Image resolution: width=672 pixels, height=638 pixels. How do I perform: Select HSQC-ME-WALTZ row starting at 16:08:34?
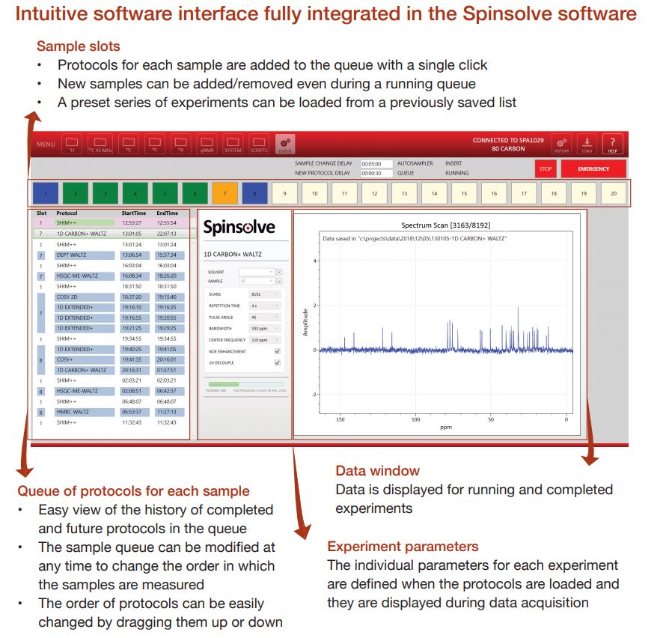point(111,276)
